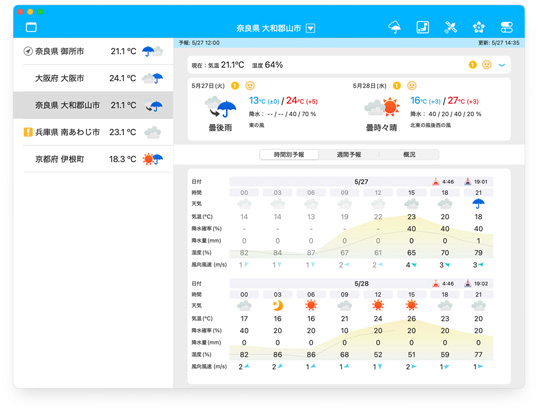Click sun weather icon at 06時 on 5/28
538x410 pixels.
click(x=311, y=305)
